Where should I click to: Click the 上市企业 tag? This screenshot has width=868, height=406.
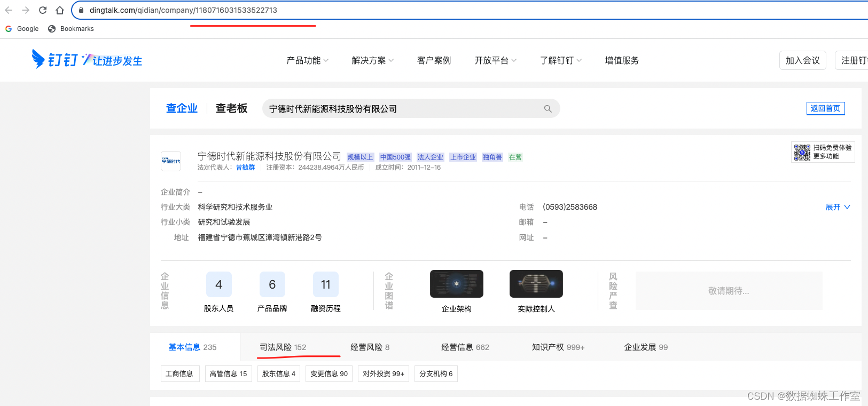coord(463,157)
